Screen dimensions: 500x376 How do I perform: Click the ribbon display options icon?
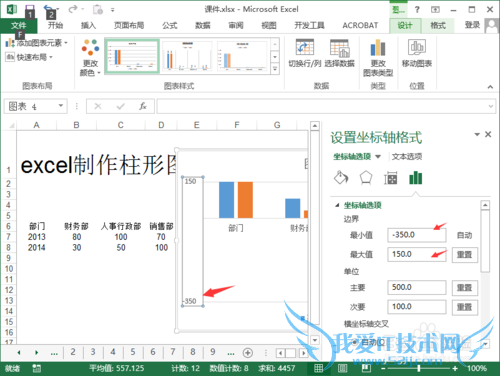pos(435,9)
